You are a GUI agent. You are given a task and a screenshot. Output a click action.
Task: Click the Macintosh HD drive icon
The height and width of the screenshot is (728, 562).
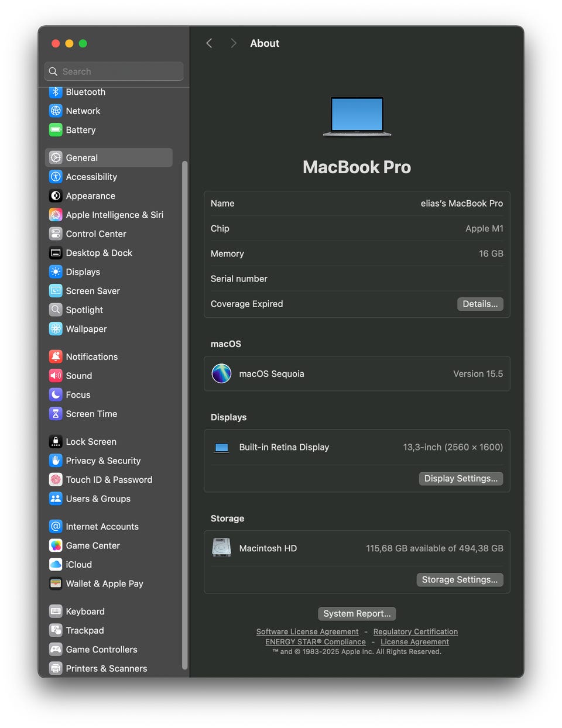[221, 548]
